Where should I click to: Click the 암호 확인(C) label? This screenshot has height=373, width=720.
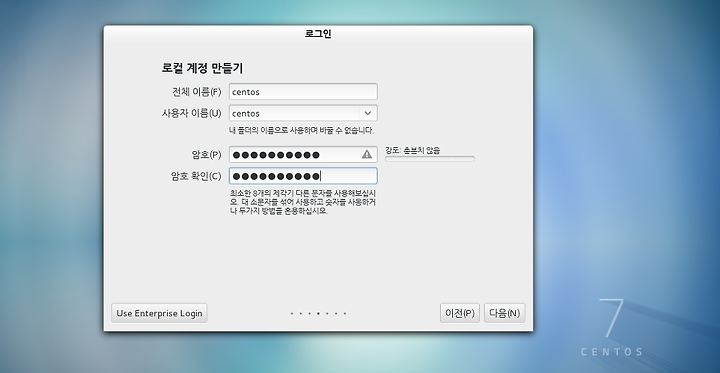click(196, 176)
